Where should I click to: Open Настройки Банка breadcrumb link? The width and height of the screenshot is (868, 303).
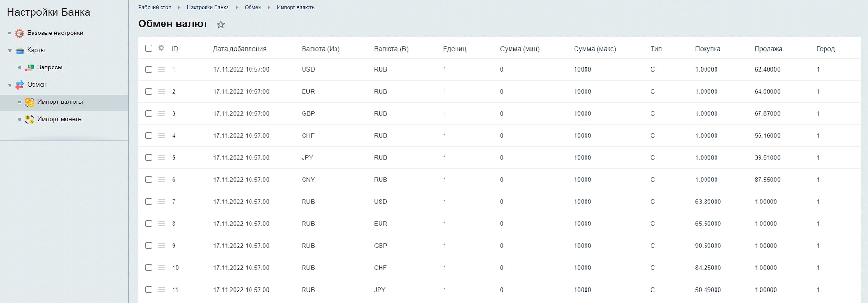click(x=207, y=7)
